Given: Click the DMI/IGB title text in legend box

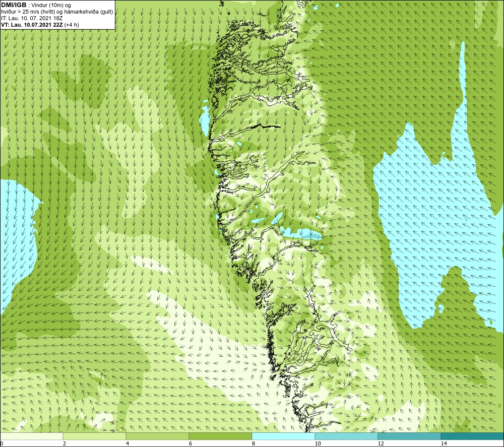Looking at the screenshot, I should [x=14, y=5].
